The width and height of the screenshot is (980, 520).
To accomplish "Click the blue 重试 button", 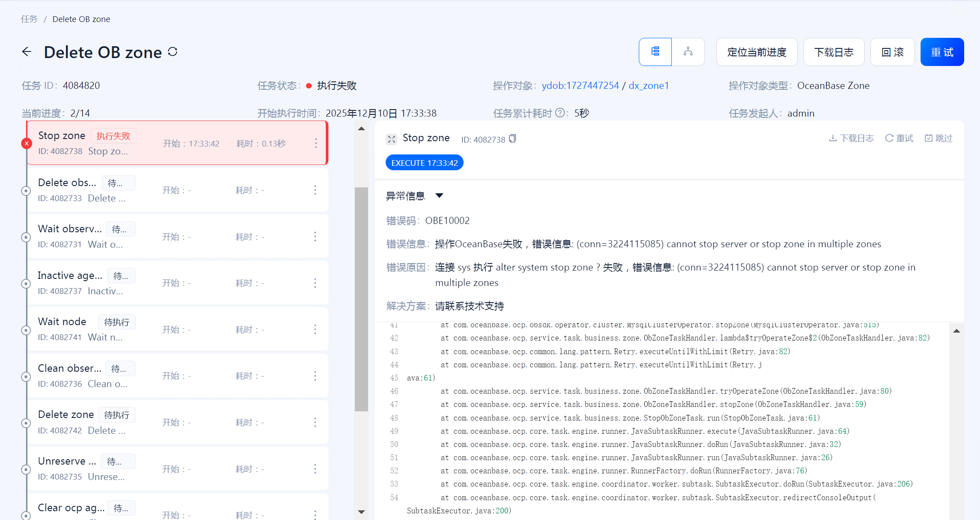I will point(942,52).
